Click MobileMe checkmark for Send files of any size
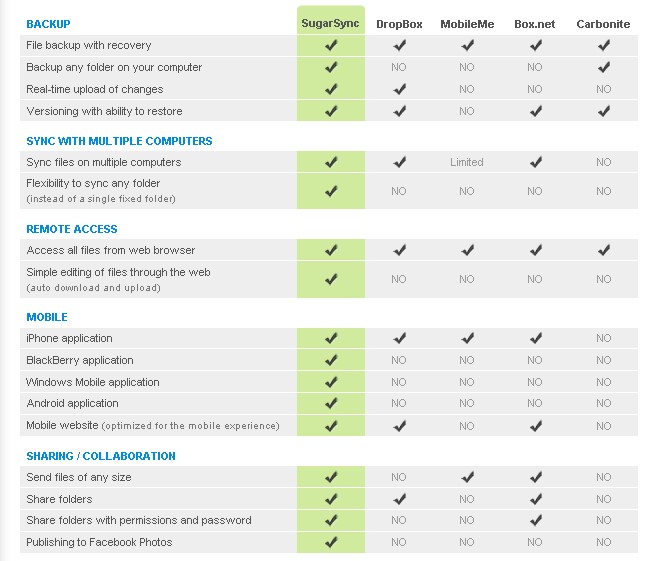Viewport: 653px width, 561px height. (467, 478)
